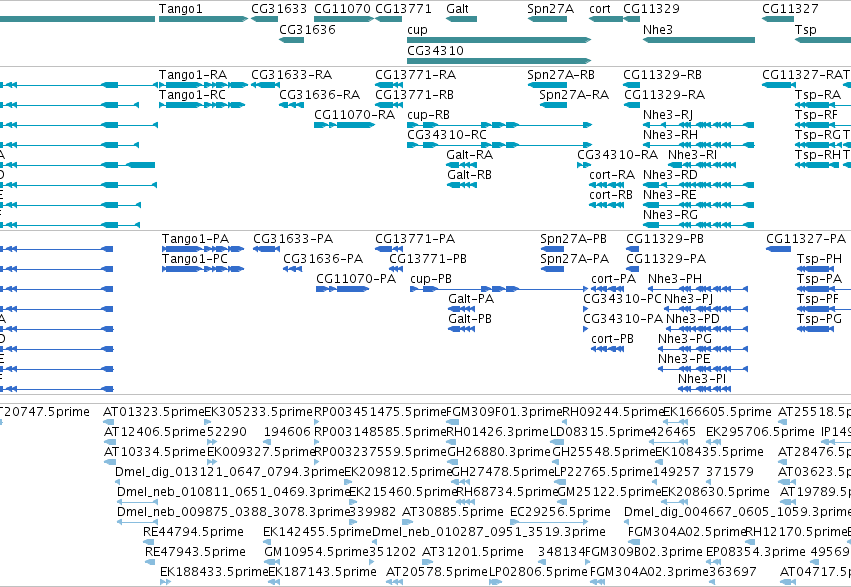Screen dimensions: 851x587
Task: Select the Tsp-RF transcript
Action: [x=823, y=125]
